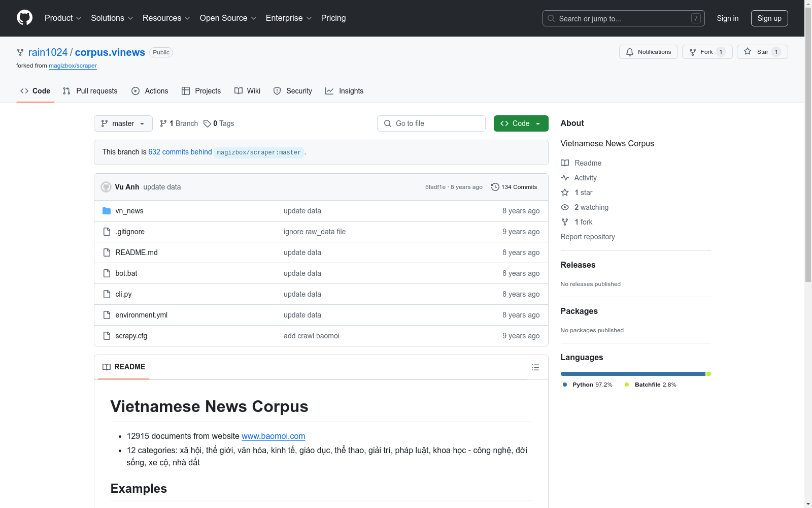This screenshot has width=812, height=508.
Task: Click the branch icon beside '1 Branch'
Action: click(163, 123)
